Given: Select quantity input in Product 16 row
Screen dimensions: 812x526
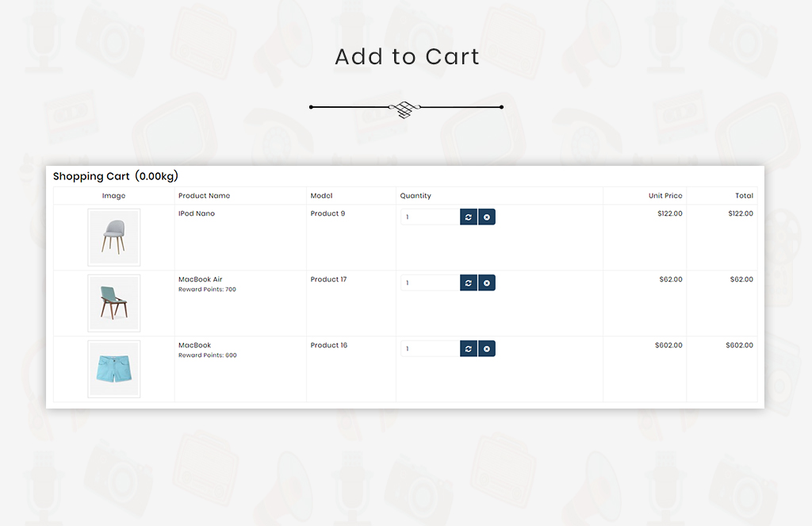Looking at the screenshot, I should pyautogui.click(x=431, y=348).
